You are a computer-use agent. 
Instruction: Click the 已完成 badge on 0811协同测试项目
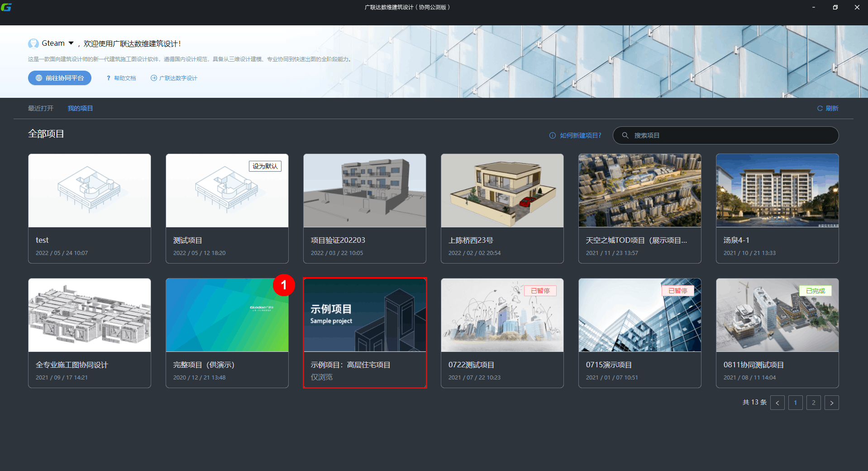(816, 291)
